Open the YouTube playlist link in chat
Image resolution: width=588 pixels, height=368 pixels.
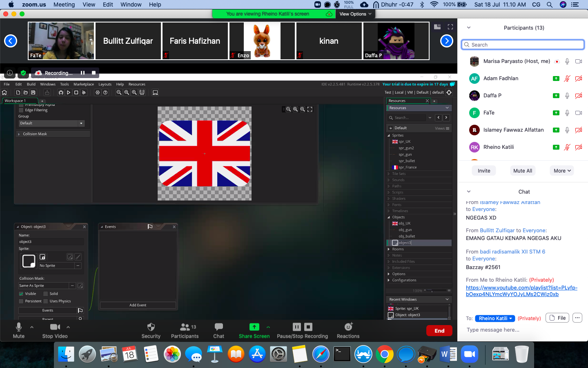coord(521,291)
